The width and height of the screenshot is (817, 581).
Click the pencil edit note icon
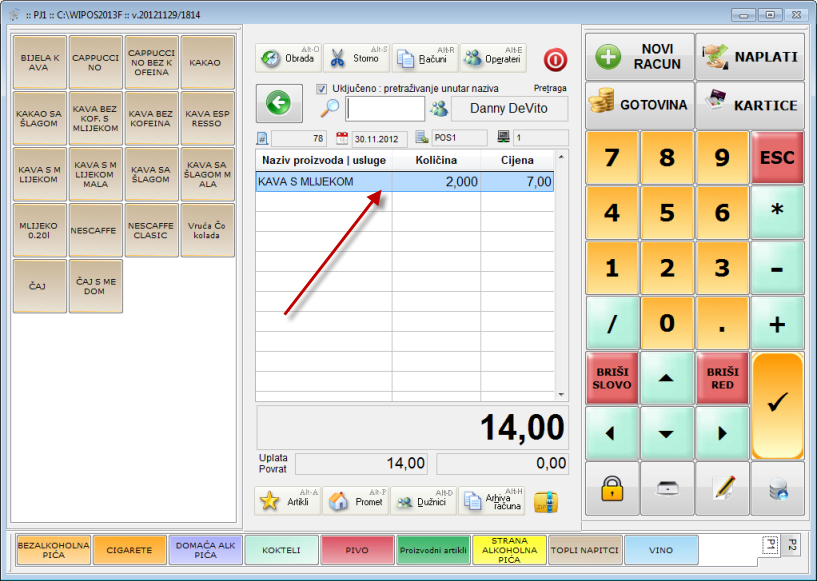click(x=722, y=489)
